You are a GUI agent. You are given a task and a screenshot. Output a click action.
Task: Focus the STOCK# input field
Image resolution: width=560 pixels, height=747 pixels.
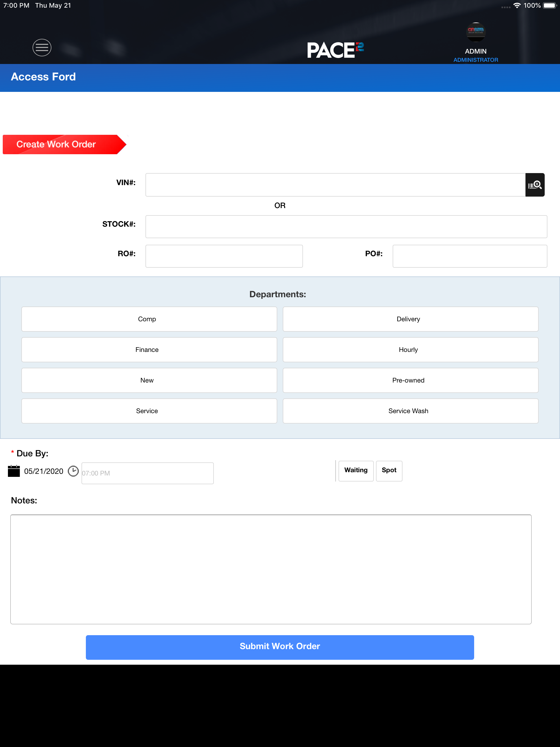pos(346,227)
